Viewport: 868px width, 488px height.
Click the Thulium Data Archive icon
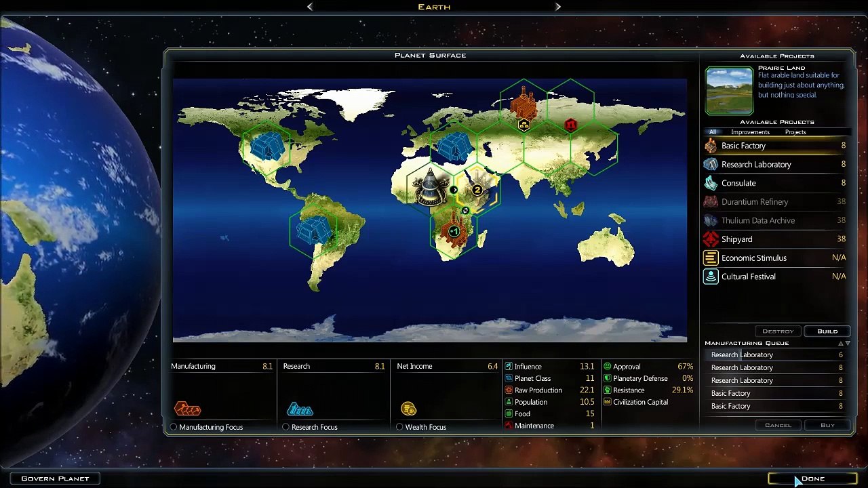click(x=711, y=220)
